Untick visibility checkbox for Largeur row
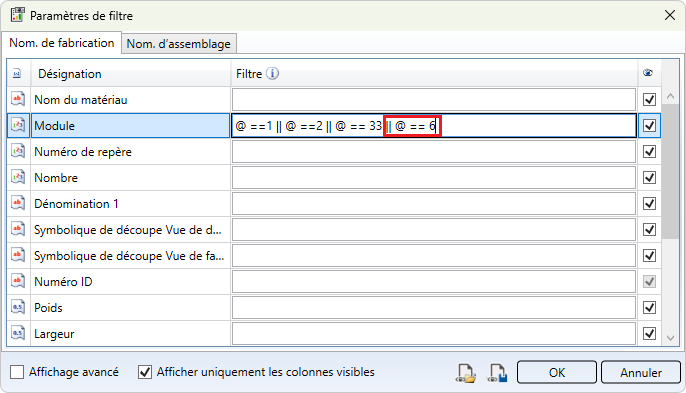686x393 pixels. click(x=649, y=334)
